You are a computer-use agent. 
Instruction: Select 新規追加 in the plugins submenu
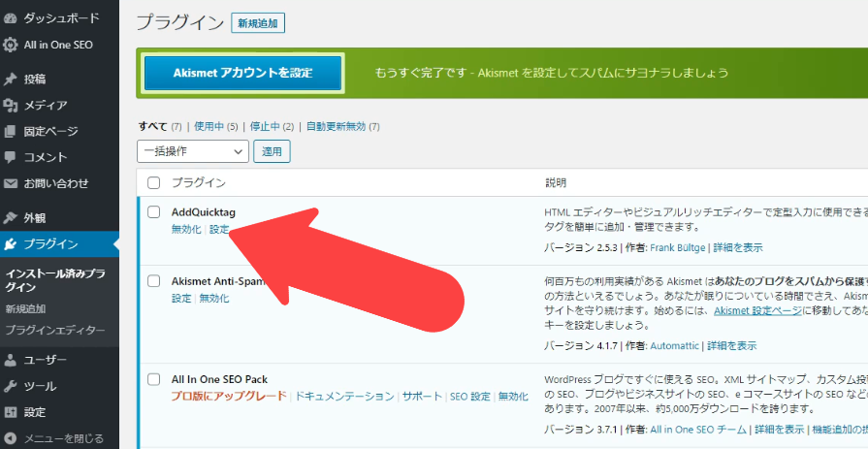[x=25, y=309]
